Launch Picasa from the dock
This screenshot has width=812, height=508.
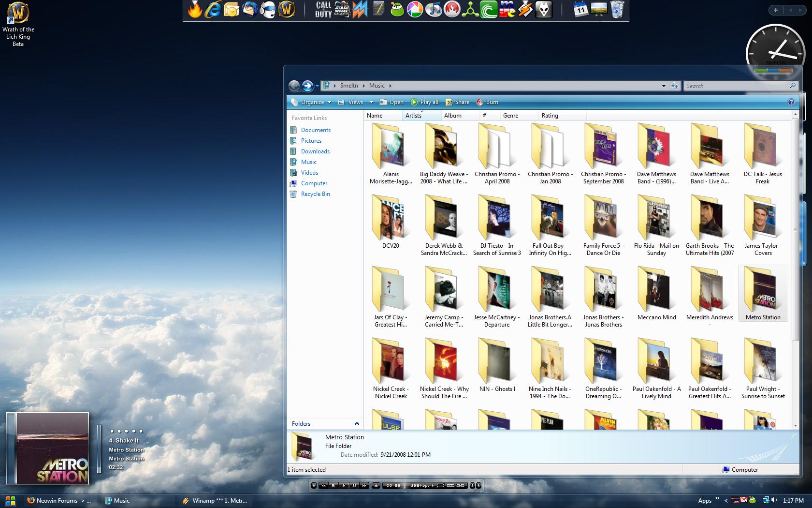tap(415, 10)
